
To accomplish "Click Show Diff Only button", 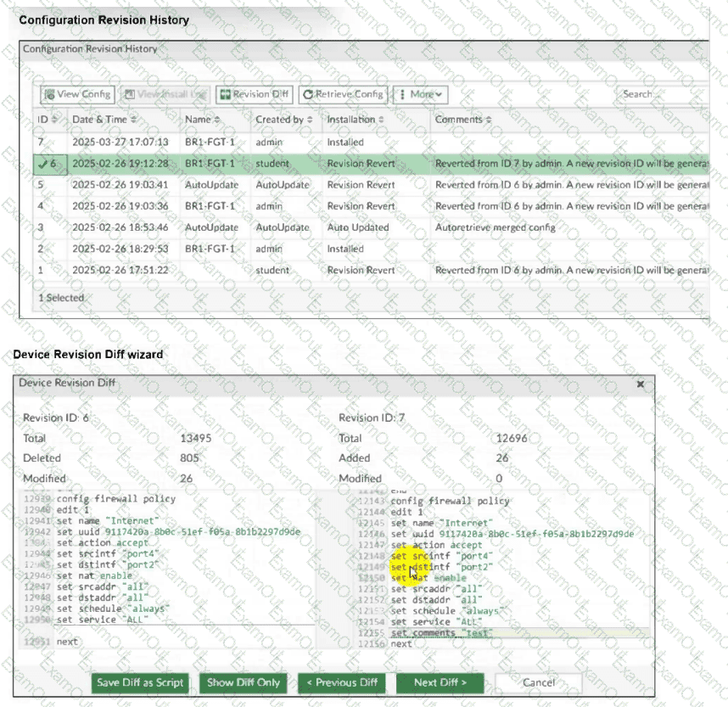I will [x=244, y=682].
